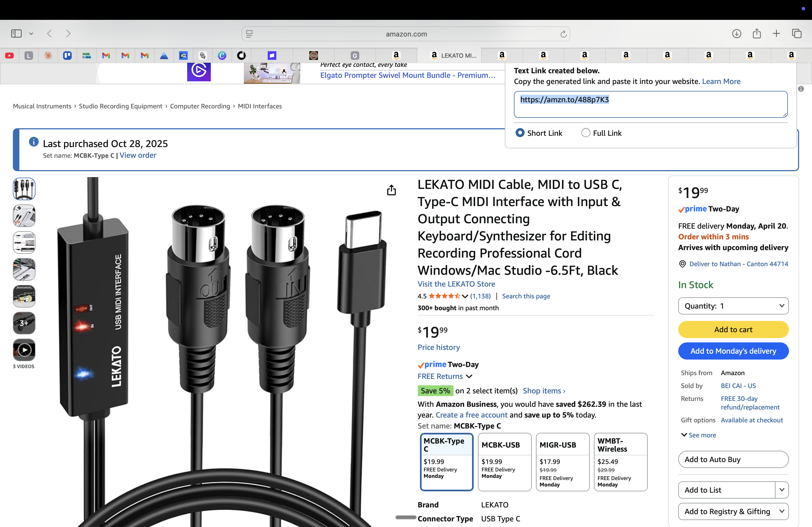
Task: Click Create a free account
Action: (471, 415)
